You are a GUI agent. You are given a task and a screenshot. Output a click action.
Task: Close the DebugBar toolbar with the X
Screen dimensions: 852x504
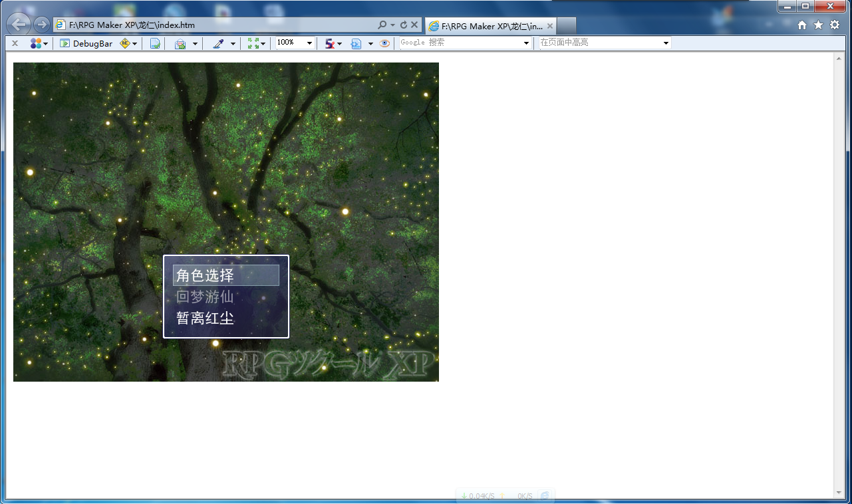(x=15, y=43)
